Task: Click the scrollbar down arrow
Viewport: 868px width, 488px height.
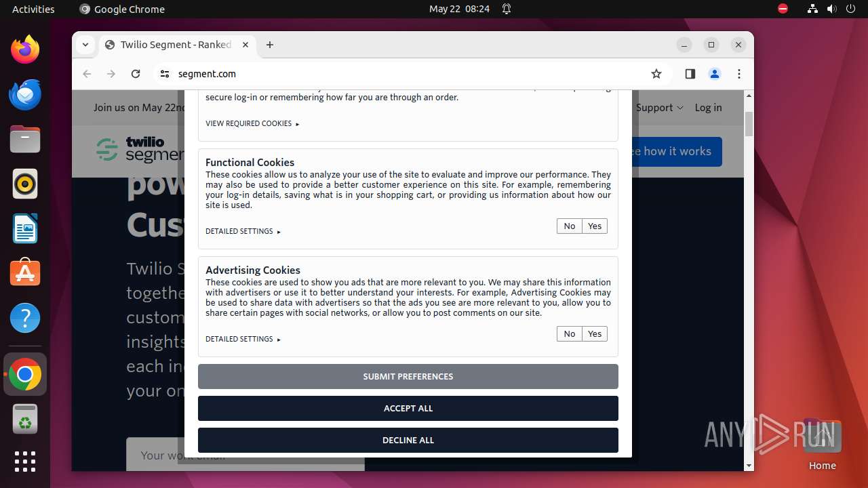Action: (749, 466)
